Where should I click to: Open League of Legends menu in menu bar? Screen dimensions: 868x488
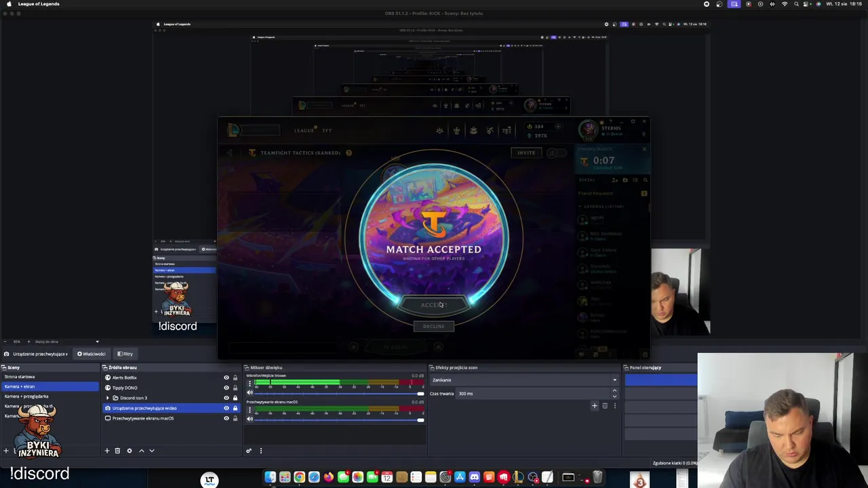point(39,4)
